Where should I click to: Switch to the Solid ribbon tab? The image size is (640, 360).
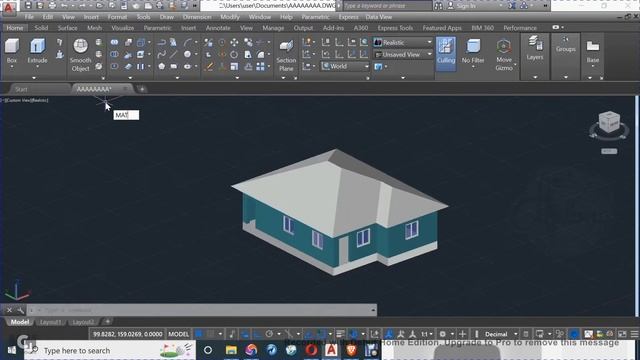[41, 28]
